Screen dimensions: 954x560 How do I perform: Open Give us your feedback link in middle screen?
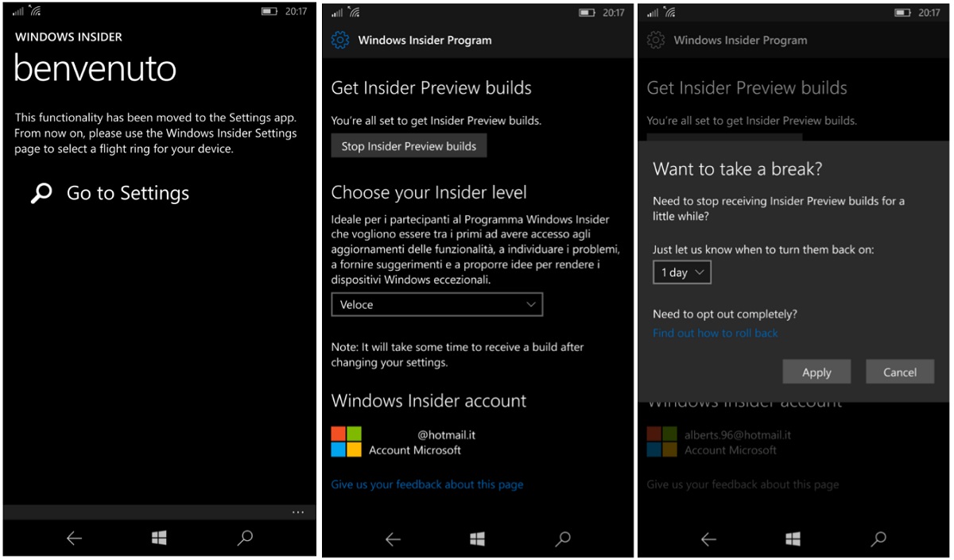427,485
